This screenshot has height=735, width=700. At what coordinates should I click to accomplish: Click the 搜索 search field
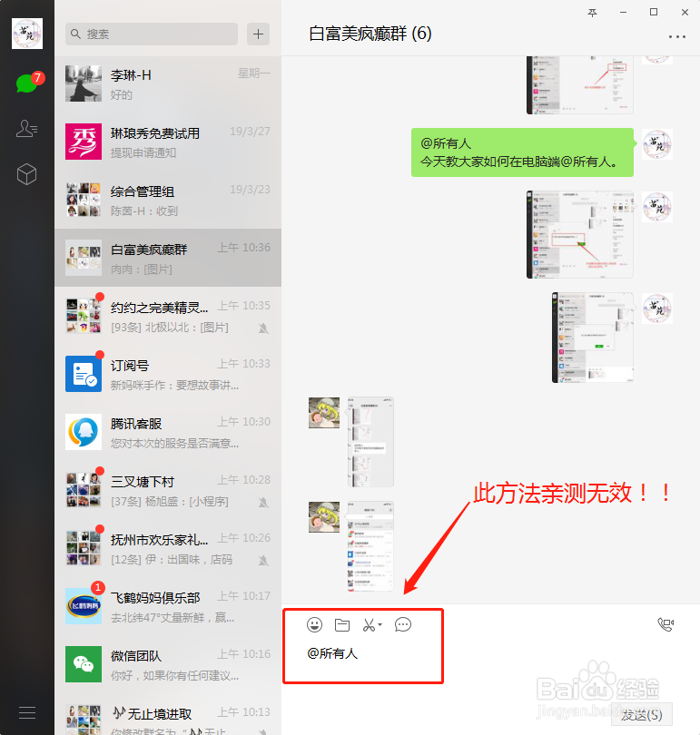point(152,34)
